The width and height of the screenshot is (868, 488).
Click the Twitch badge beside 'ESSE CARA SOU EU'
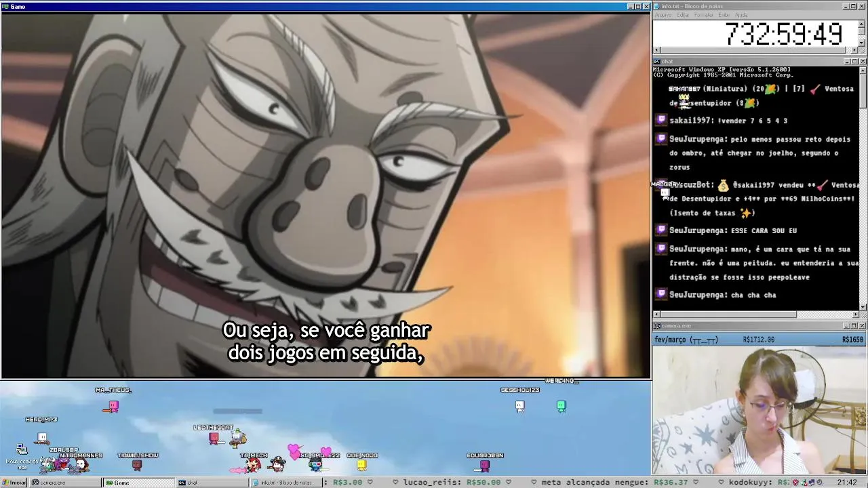[x=661, y=230]
